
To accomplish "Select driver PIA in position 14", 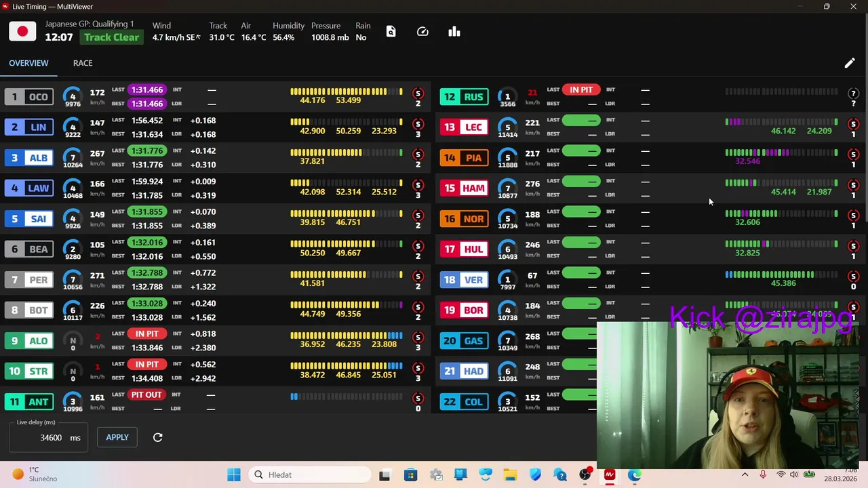I will pos(464,158).
